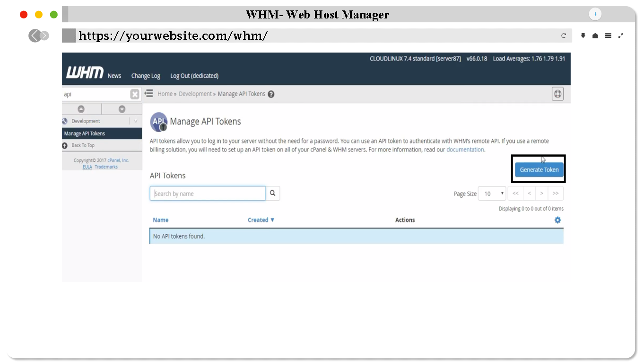The height and width of the screenshot is (364, 644).
Task: Click the Back To Top arrow icon
Action: point(65,145)
